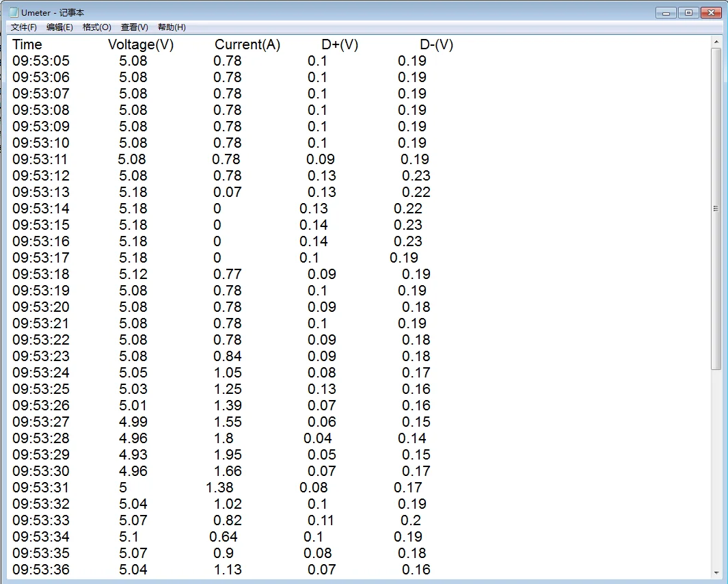Viewport: 728px width, 584px height.
Task: Click D-(V) value 0.2
Action: pyautogui.click(x=411, y=520)
